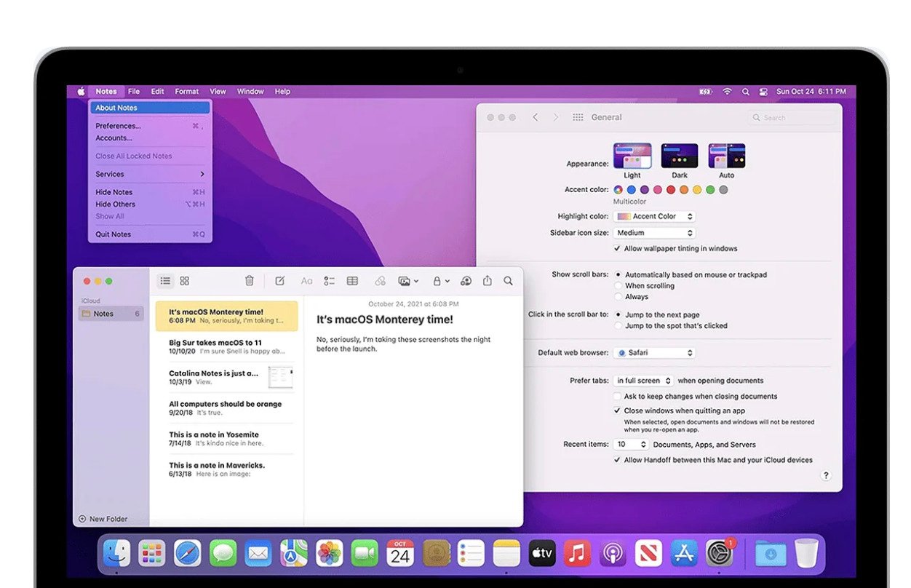Choose Quit Notes in the menu
This screenshot has height=588, width=911.
coord(150,234)
